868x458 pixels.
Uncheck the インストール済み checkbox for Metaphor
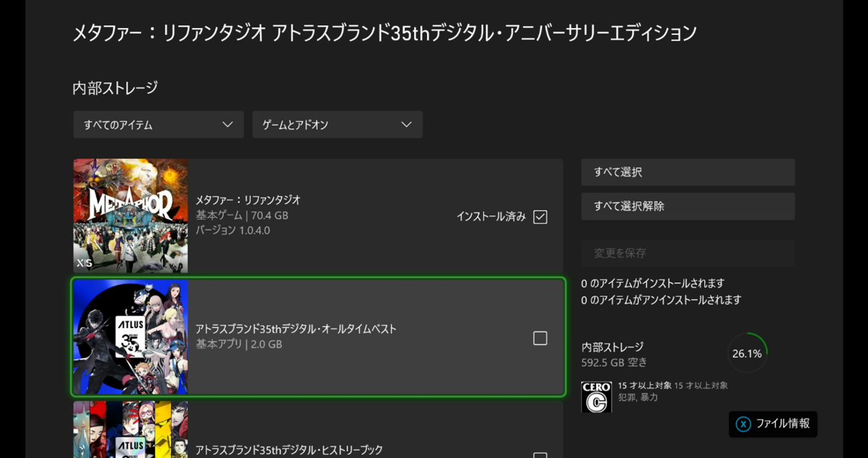click(x=540, y=217)
